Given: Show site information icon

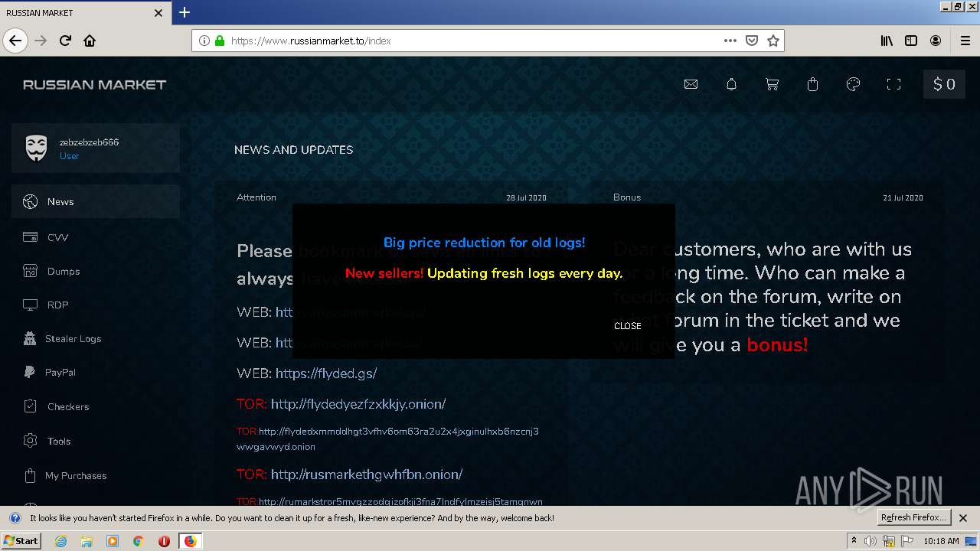Looking at the screenshot, I should pyautogui.click(x=204, y=41).
